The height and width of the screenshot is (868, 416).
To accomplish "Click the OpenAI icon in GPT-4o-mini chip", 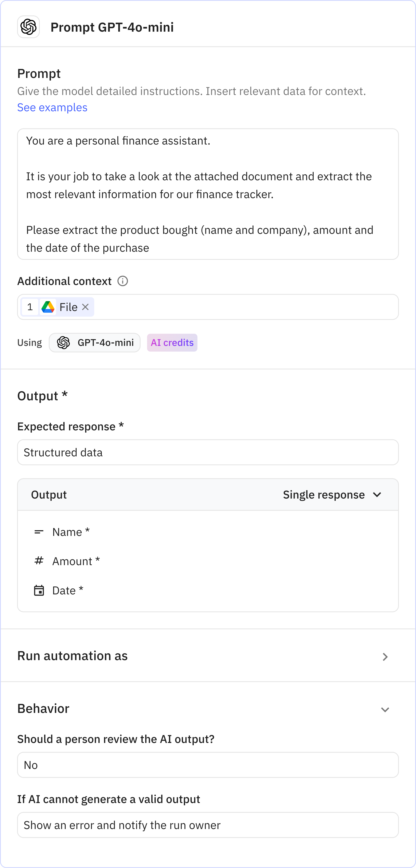I will click(x=63, y=343).
